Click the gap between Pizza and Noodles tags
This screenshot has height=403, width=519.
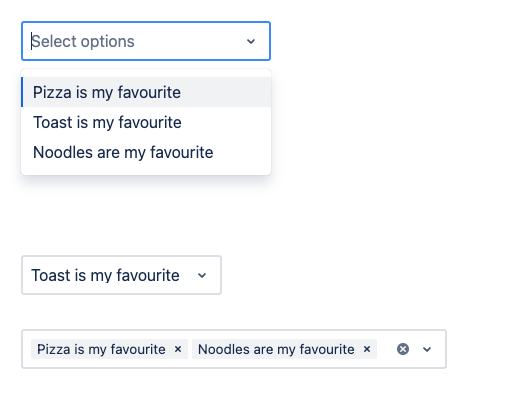tap(190, 349)
